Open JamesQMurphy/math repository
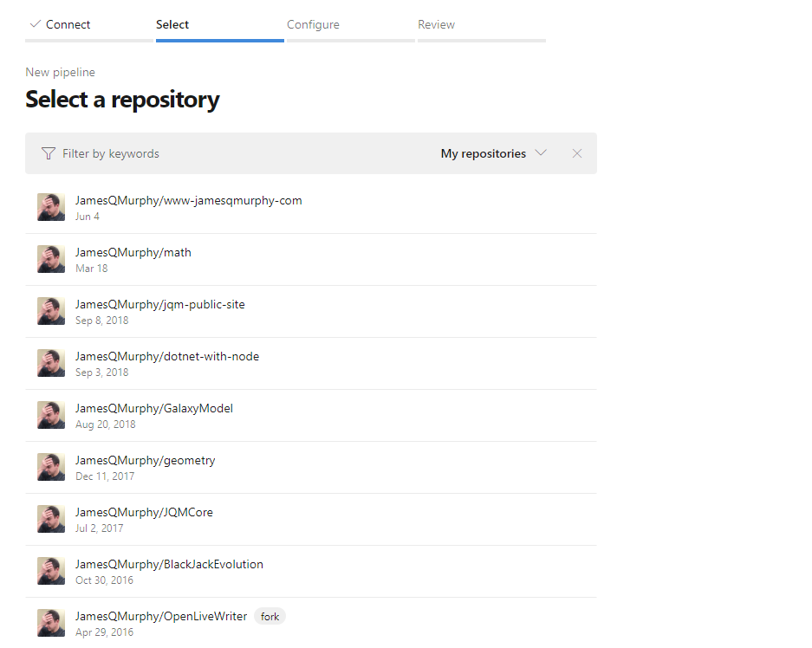The width and height of the screenshot is (812, 648). [x=133, y=252]
